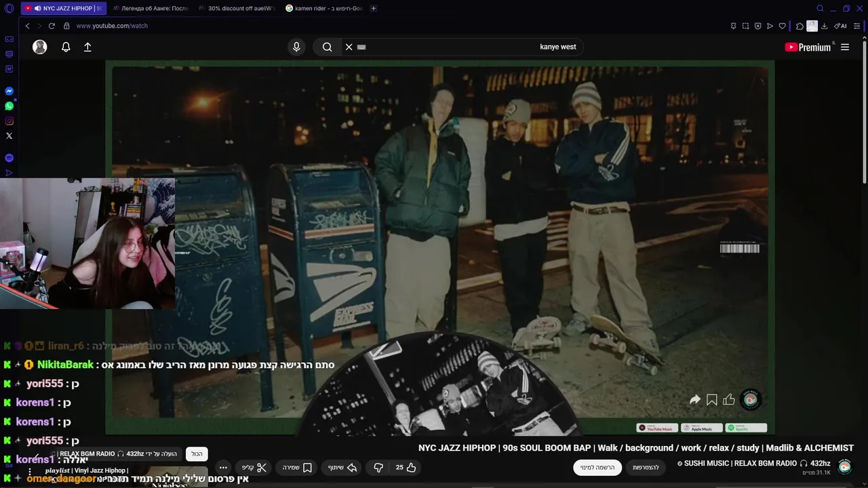Click the channel watermark logo on video

point(751,400)
